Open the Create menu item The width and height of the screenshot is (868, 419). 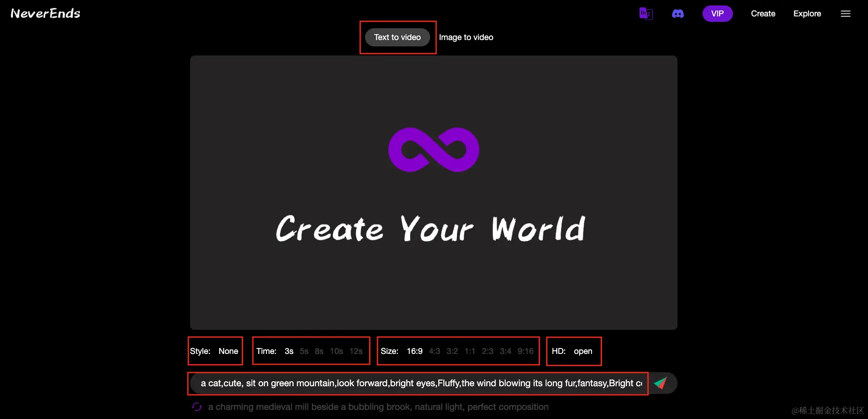(763, 14)
